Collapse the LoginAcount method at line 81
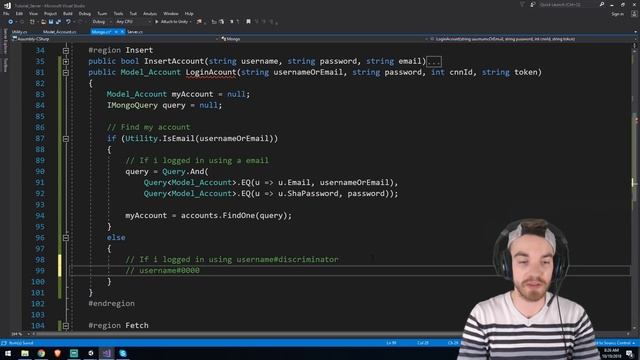 point(66,73)
